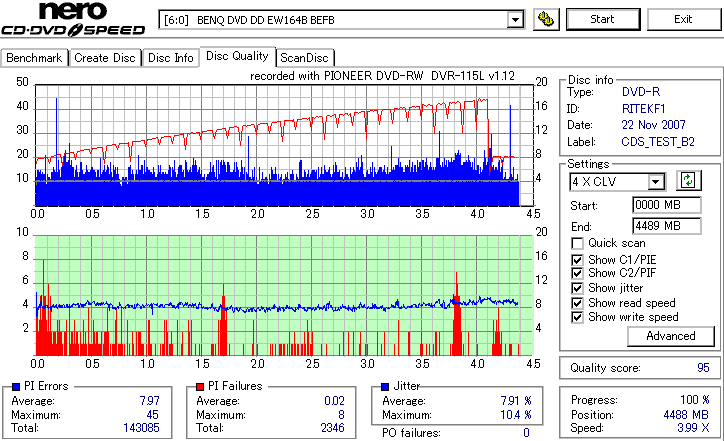The image size is (724, 441).
Task: Click the red PI Failures legend square
Action: pos(200,387)
